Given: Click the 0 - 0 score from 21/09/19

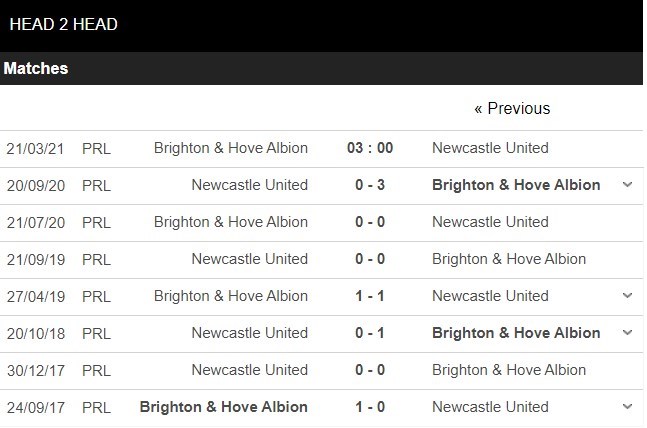Looking at the screenshot, I should pyautogui.click(x=370, y=259).
